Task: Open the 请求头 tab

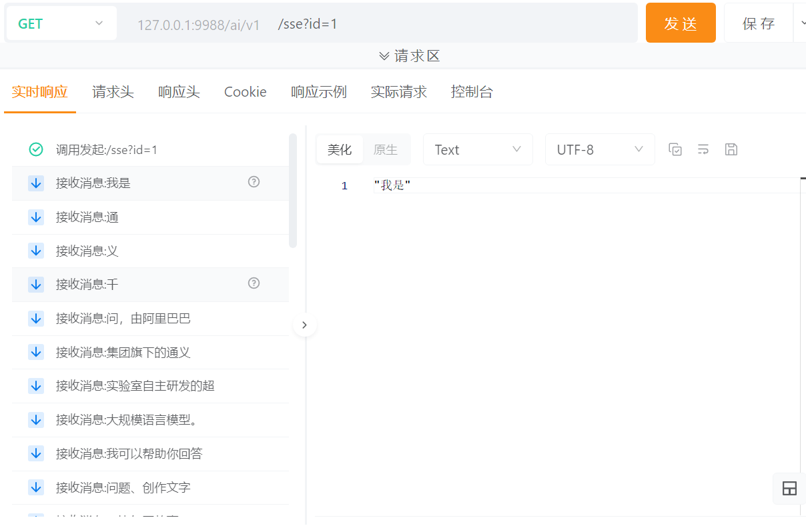Action: click(x=113, y=92)
